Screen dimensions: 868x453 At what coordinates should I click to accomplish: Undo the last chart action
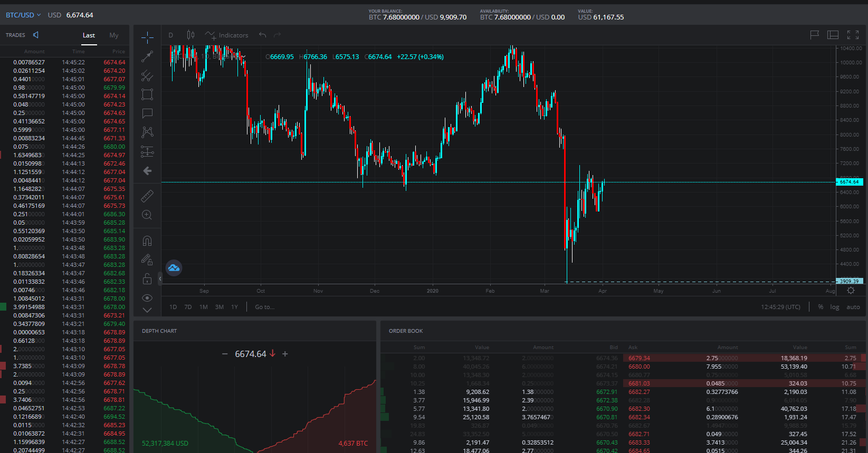point(262,35)
